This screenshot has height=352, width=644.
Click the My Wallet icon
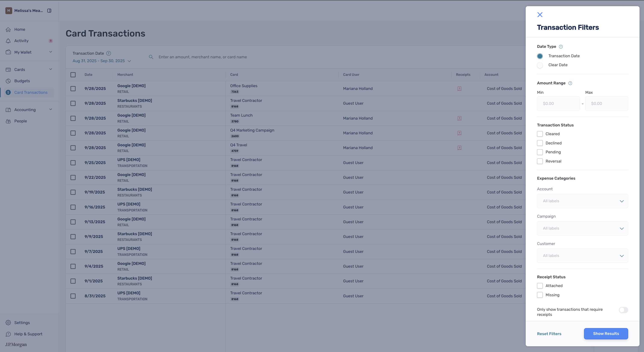(8, 52)
